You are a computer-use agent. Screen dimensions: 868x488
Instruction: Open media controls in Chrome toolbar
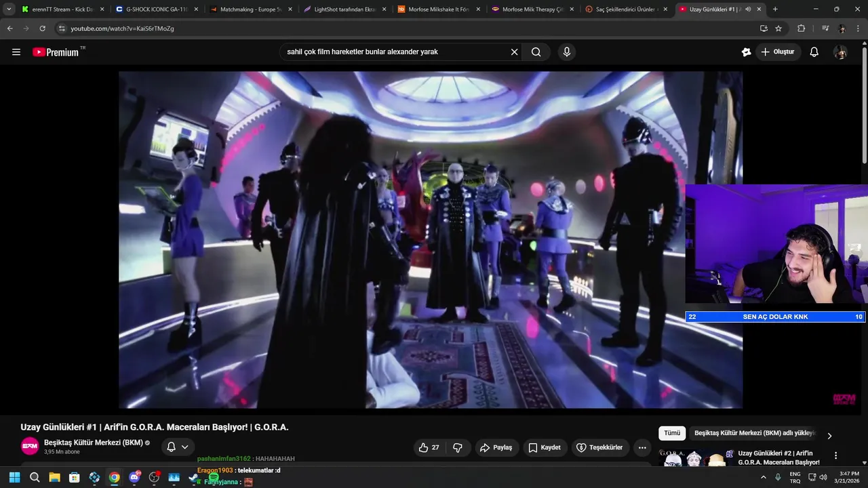coord(825,28)
